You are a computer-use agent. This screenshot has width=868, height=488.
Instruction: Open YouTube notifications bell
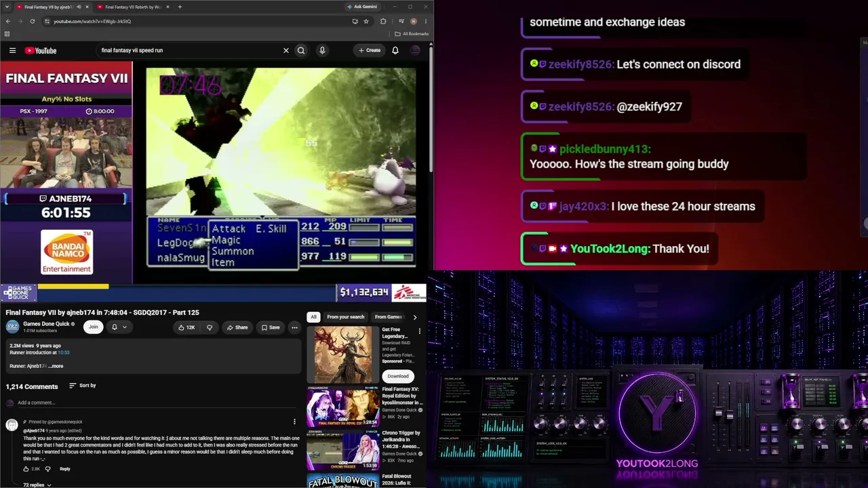tap(395, 50)
